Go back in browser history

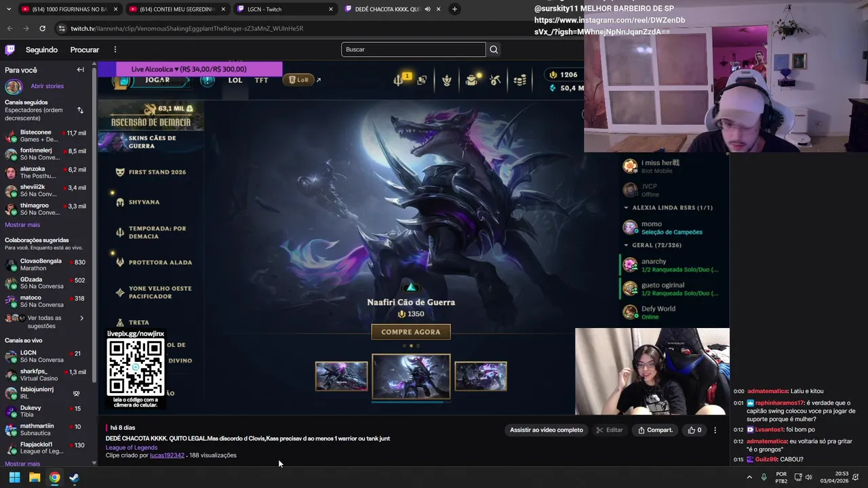click(9, 28)
